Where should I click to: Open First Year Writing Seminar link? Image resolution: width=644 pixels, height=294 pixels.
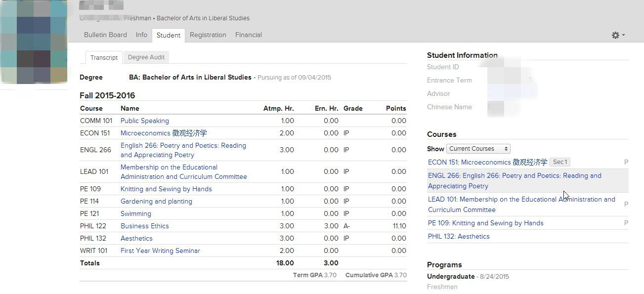[160, 251]
